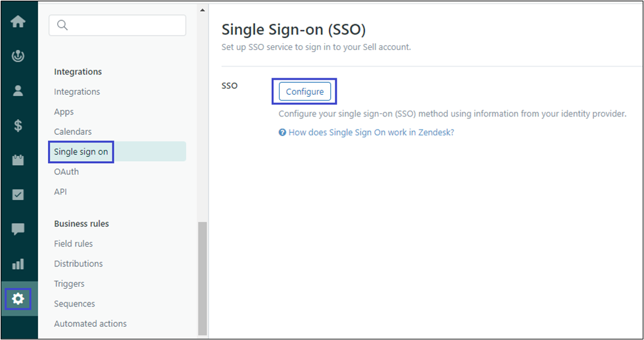Open API settings page

(x=61, y=192)
